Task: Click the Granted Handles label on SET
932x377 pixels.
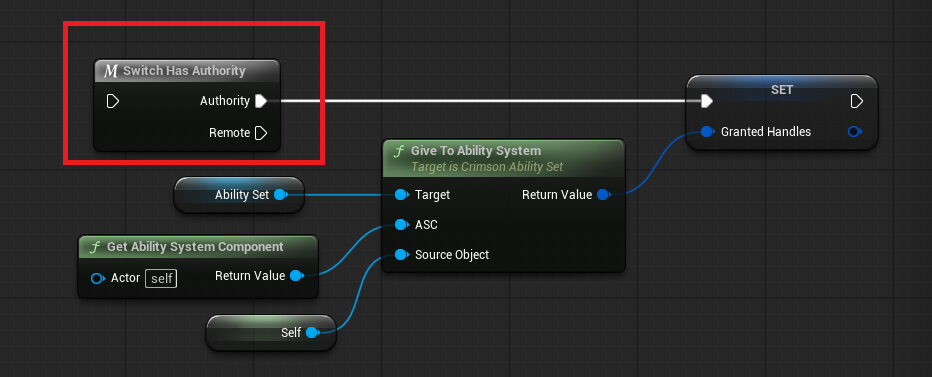Action: coord(766,131)
